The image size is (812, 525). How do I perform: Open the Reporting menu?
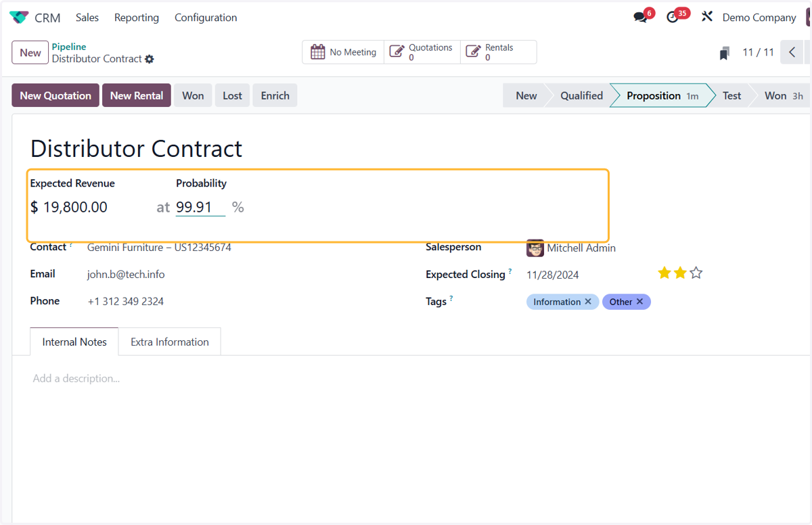click(x=137, y=18)
